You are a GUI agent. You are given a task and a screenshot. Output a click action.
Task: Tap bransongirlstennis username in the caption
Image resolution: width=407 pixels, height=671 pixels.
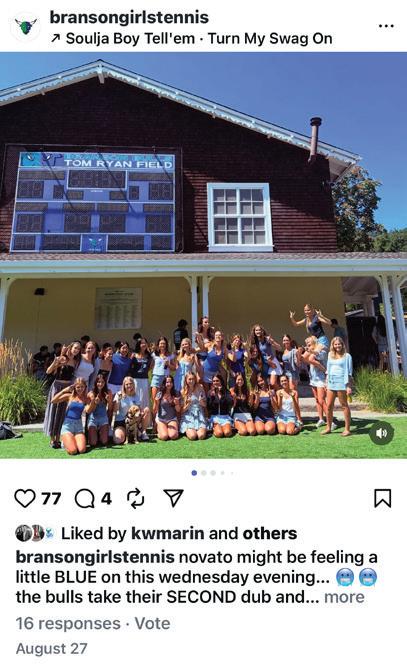tap(95, 558)
